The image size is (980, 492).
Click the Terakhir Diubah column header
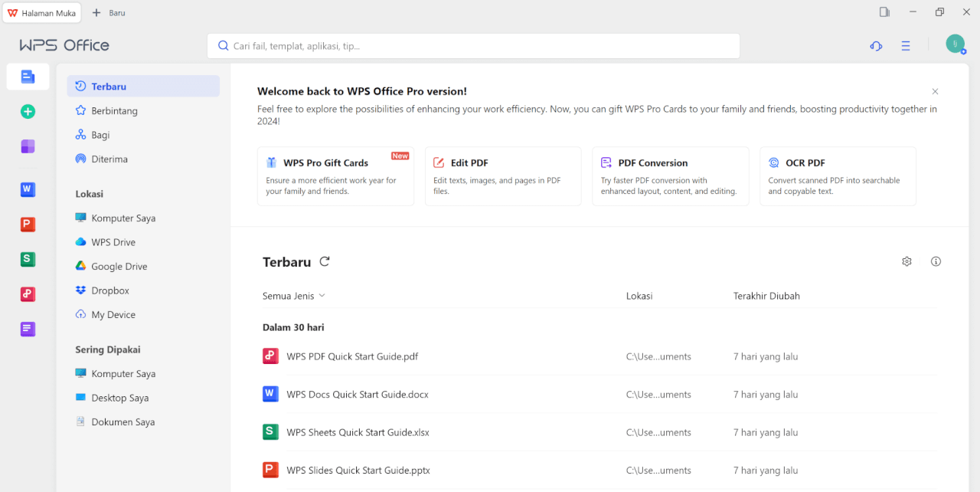766,296
